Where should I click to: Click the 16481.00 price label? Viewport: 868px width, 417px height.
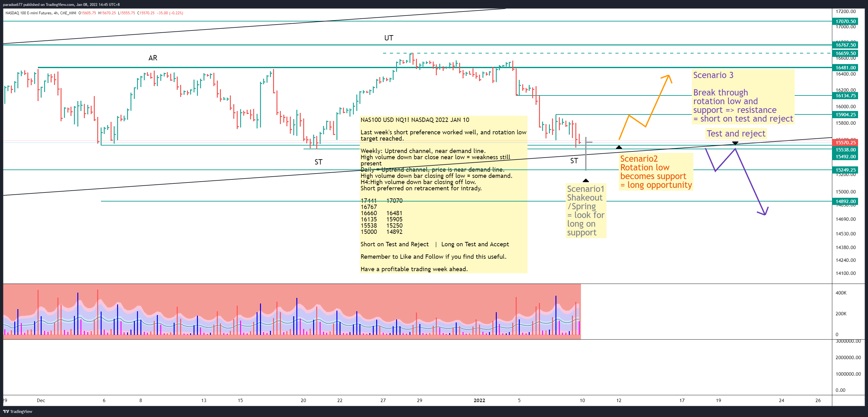click(x=846, y=68)
